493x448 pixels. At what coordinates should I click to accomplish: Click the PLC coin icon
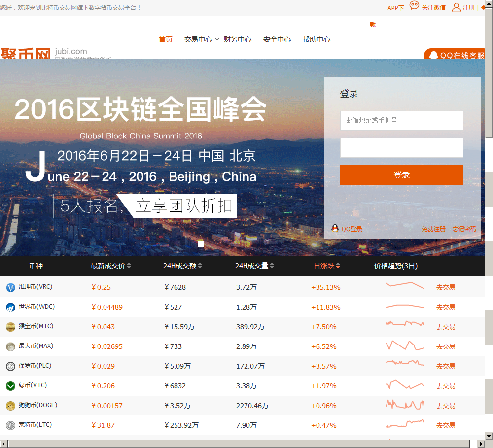point(11,366)
